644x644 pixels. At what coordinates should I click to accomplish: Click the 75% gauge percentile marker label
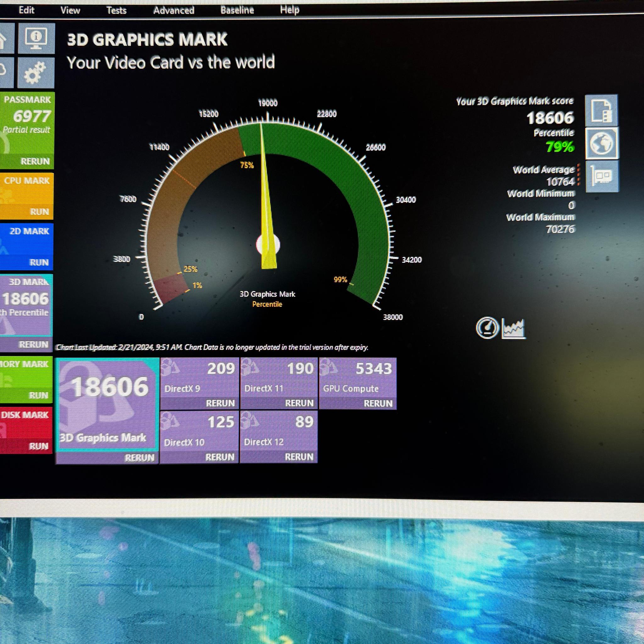click(x=247, y=165)
